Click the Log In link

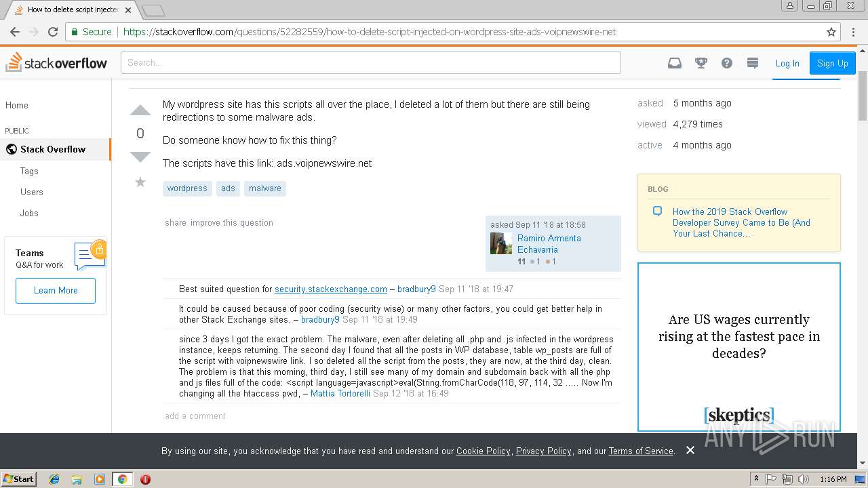(x=787, y=63)
